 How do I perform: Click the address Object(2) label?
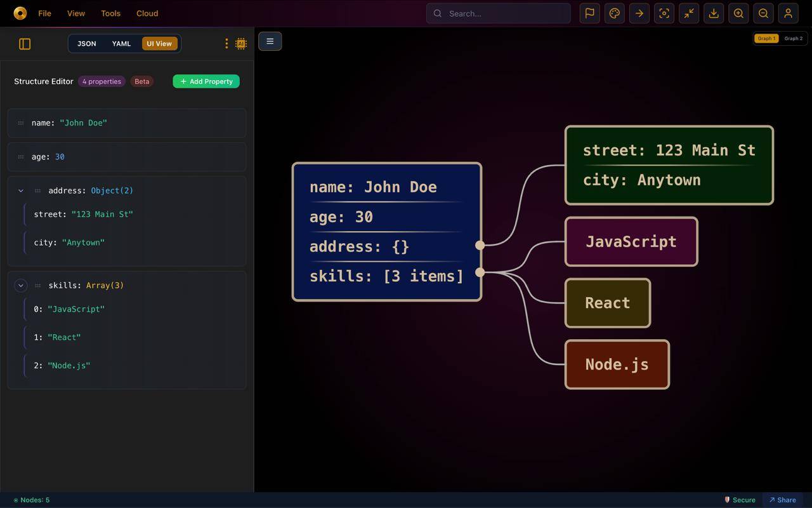pyautogui.click(x=112, y=190)
